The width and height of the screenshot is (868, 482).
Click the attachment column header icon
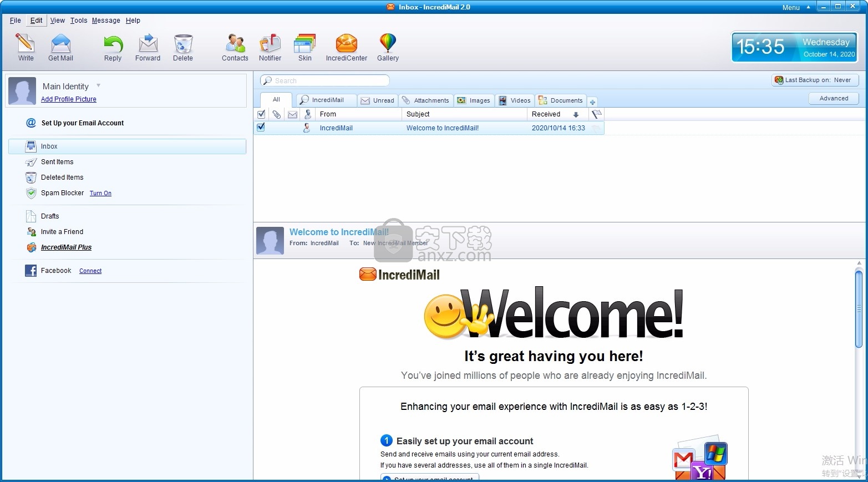(x=276, y=114)
